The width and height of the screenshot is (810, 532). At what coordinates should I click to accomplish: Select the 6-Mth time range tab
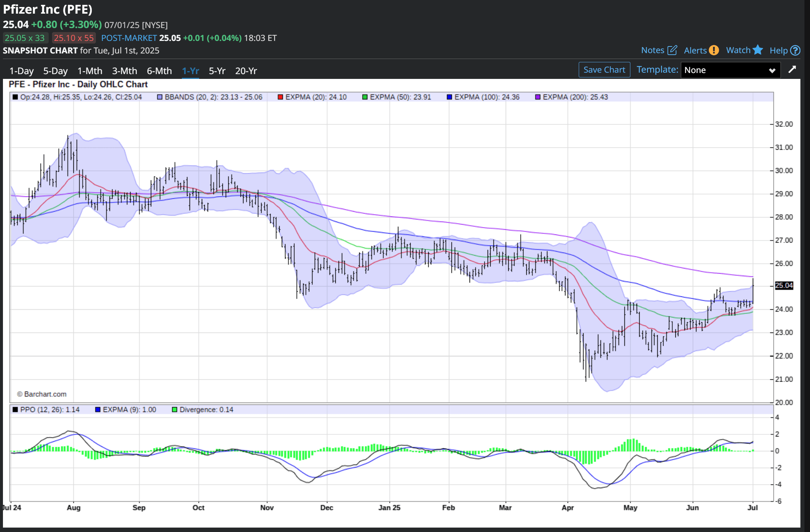(x=159, y=71)
